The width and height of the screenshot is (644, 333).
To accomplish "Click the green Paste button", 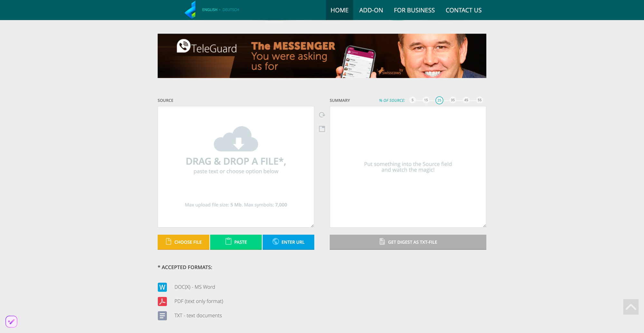I will pos(236,242).
